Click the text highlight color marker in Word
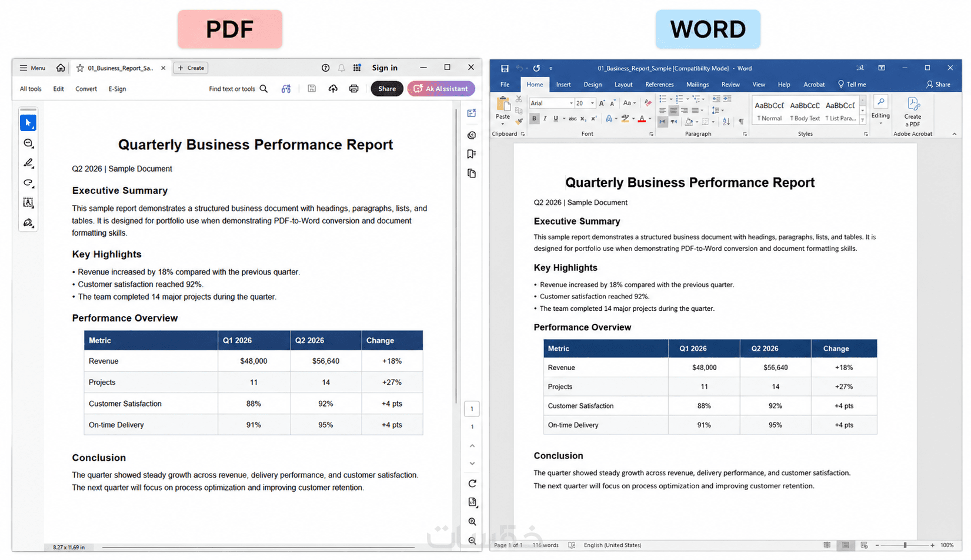 click(x=625, y=119)
